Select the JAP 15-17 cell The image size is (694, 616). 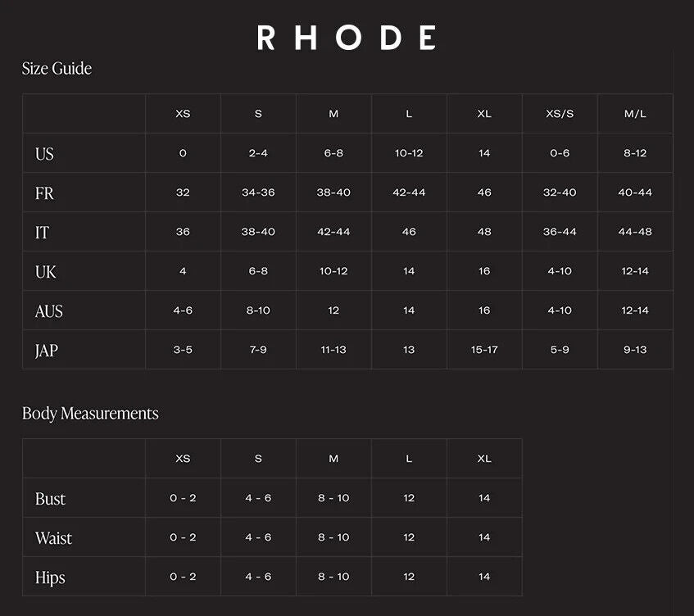[484, 350]
